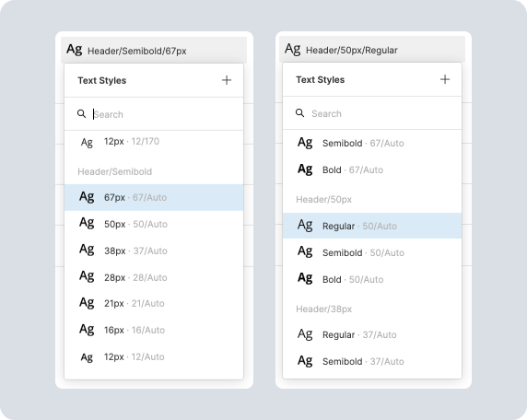Select Regular 50/Auto text style
Image resolution: width=527 pixels, height=420 pixels.
[x=372, y=226]
